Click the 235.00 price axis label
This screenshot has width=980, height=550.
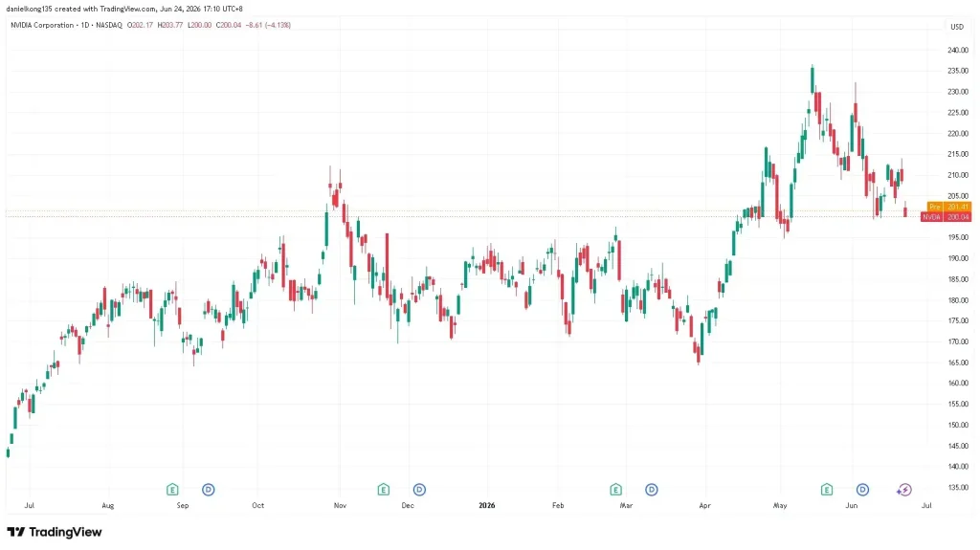click(957, 71)
